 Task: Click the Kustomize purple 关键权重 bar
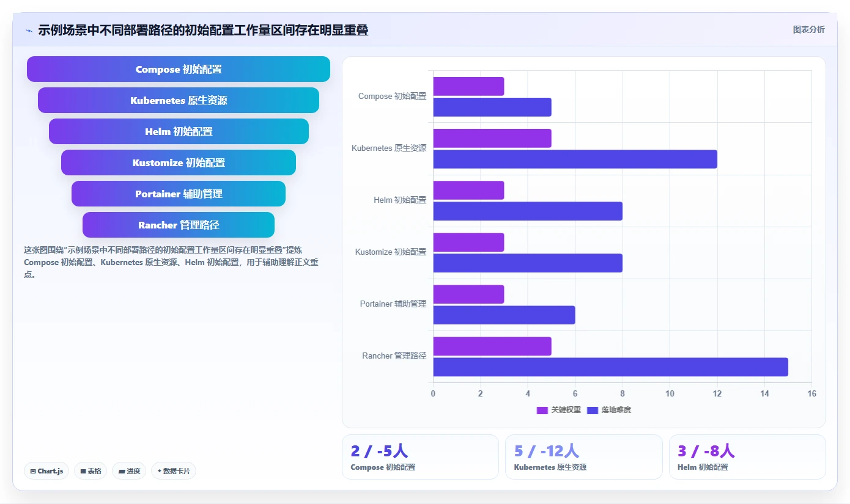pos(468,242)
